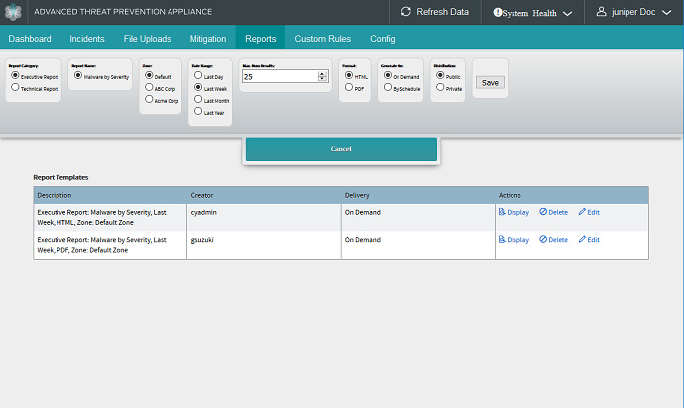Image resolution: width=684 pixels, height=408 pixels.
Task: Edit the gsuzuki report template
Action: pyautogui.click(x=589, y=240)
